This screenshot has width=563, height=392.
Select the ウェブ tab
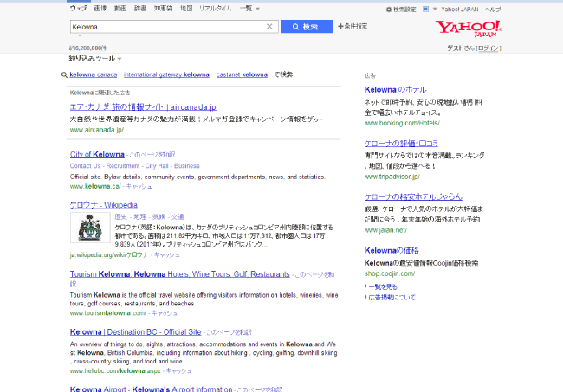[x=78, y=9]
